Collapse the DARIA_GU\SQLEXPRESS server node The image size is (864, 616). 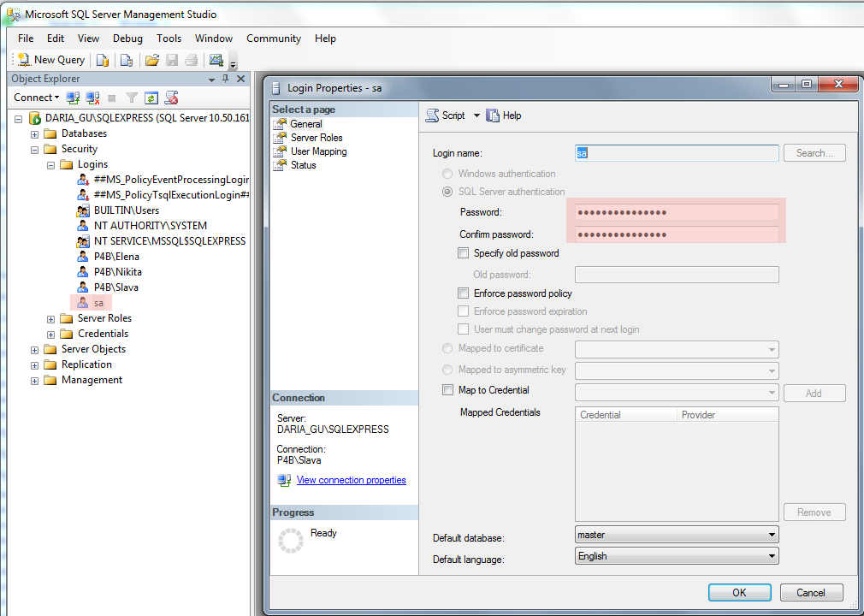[x=18, y=118]
